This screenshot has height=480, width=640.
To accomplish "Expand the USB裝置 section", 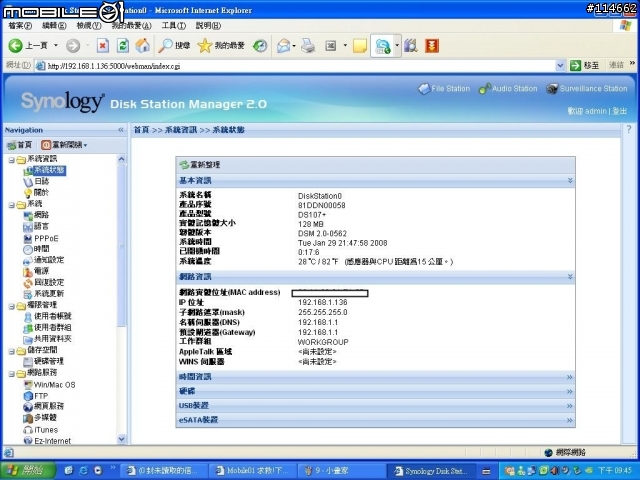I will (x=570, y=406).
